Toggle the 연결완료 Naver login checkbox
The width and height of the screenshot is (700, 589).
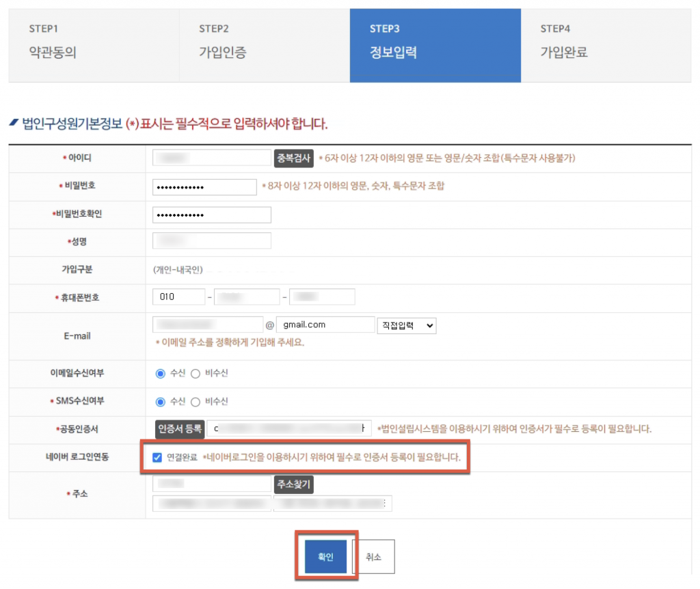(157, 457)
